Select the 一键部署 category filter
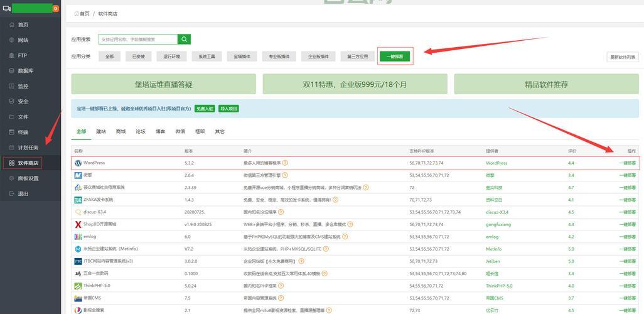The height and width of the screenshot is (314, 644). (x=395, y=57)
